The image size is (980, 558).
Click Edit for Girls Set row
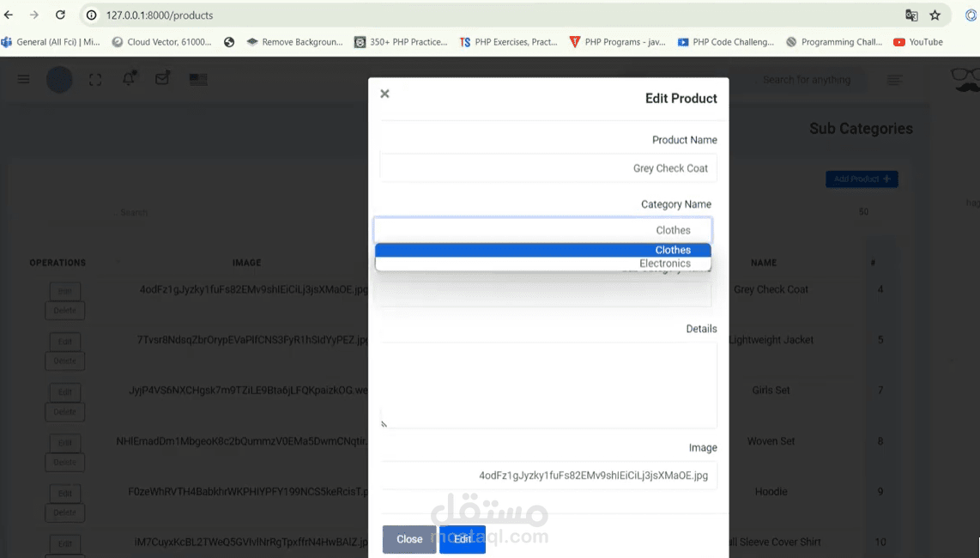click(65, 392)
